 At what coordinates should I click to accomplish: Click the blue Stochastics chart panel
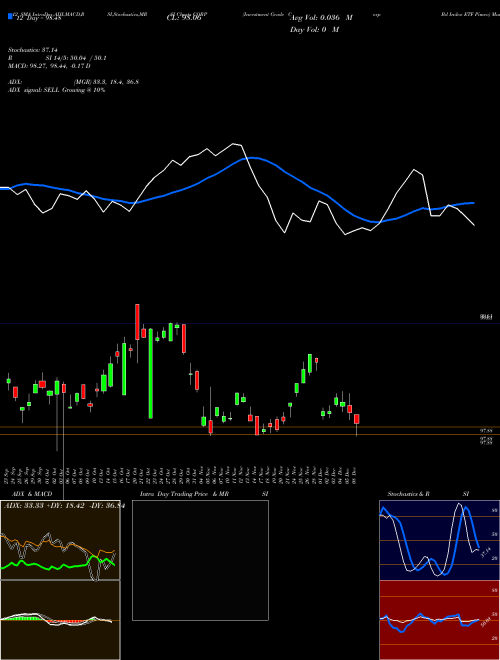[x=439, y=540]
